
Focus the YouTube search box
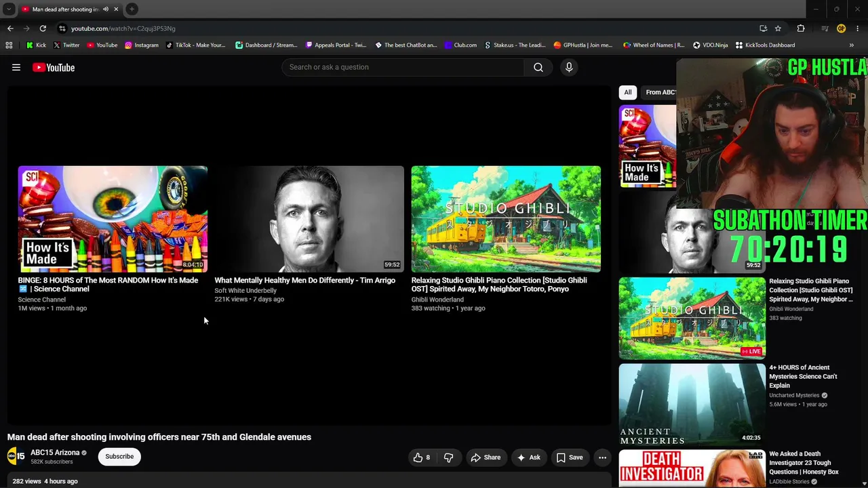point(403,67)
